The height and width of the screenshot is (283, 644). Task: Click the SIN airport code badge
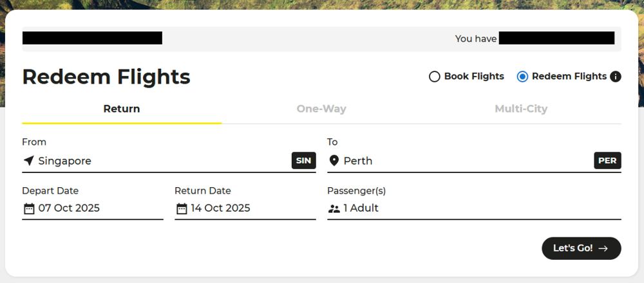click(304, 161)
